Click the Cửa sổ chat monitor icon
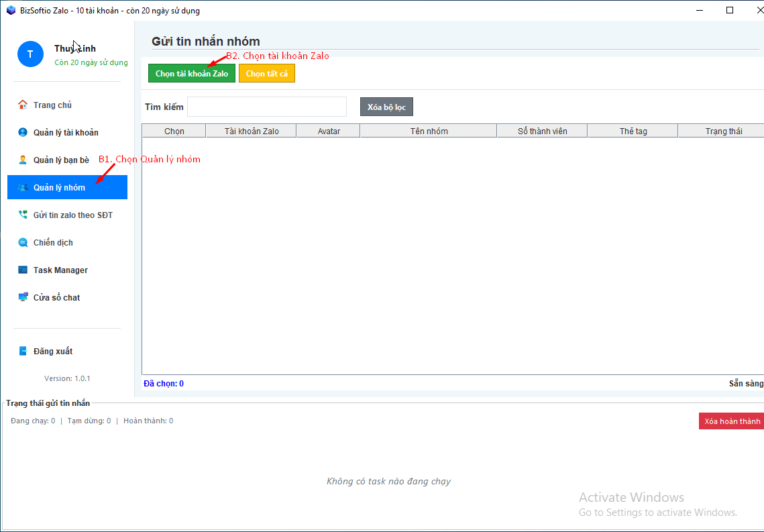 [23, 297]
